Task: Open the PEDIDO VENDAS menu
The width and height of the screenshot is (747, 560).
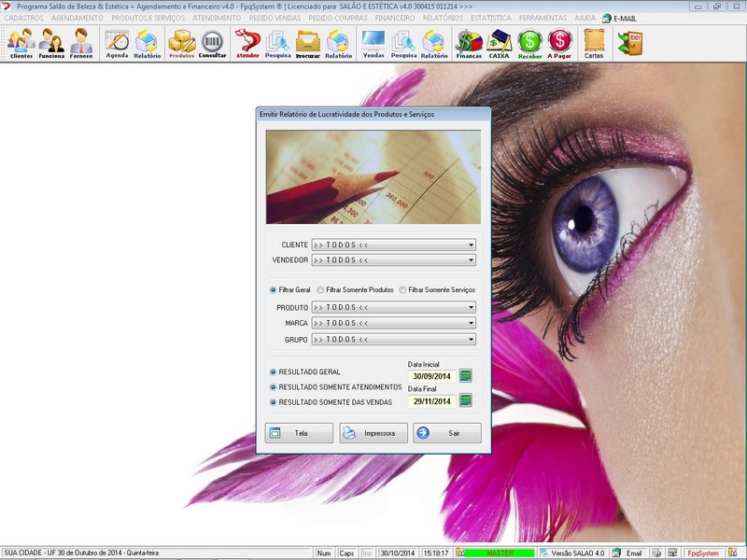Action: coord(275,18)
